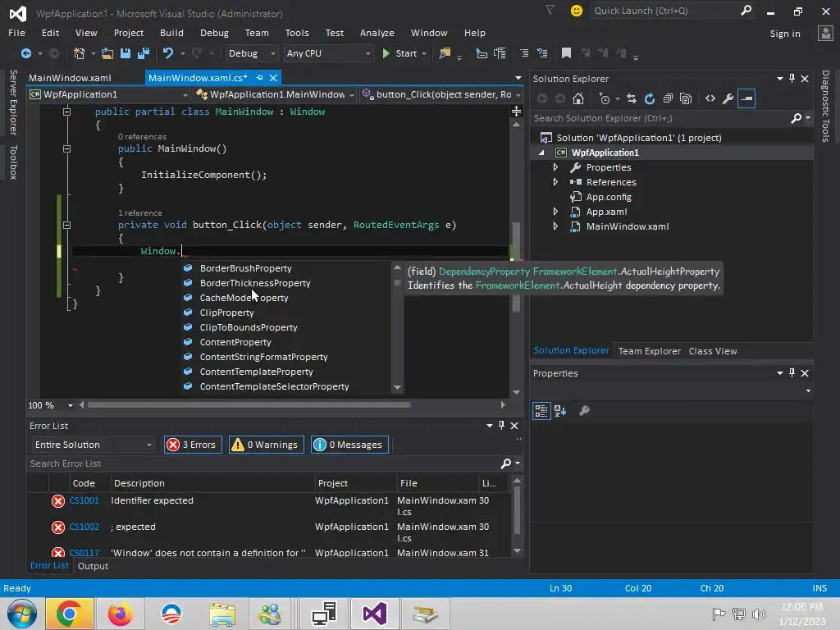The image size is (840, 630).
Task: Click the feedback smiley icon
Action: (x=577, y=11)
